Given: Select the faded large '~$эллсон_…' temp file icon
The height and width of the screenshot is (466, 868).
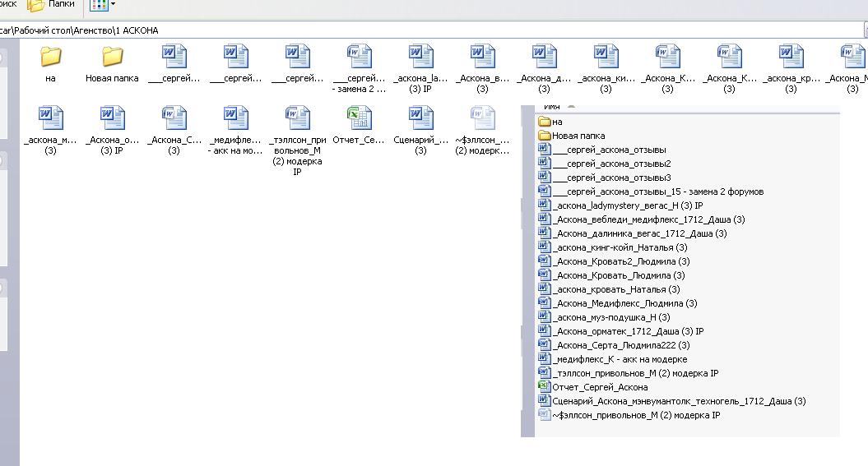Looking at the screenshot, I should [483, 118].
